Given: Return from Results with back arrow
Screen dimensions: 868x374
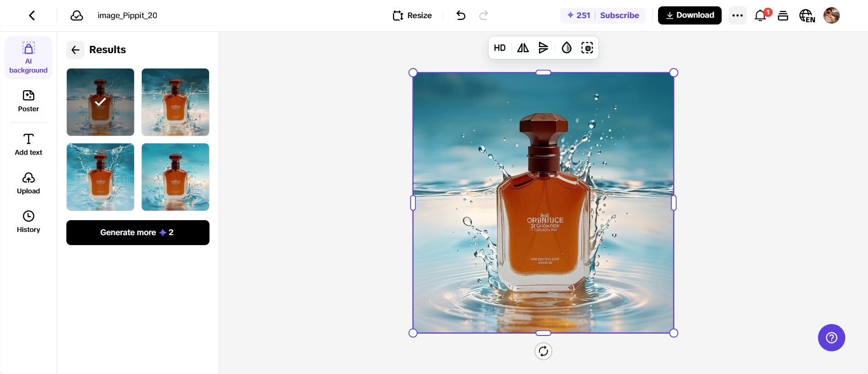Looking at the screenshot, I should [75, 50].
